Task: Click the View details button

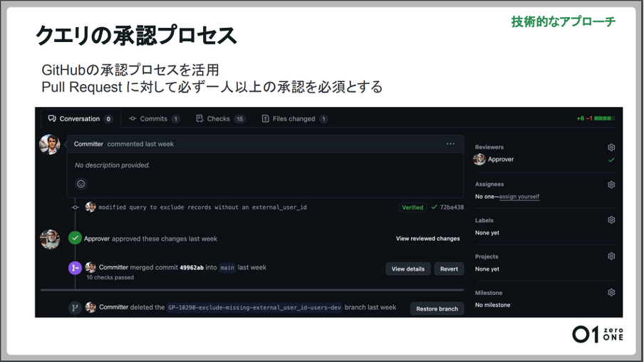Action: (x=408, y=269)
